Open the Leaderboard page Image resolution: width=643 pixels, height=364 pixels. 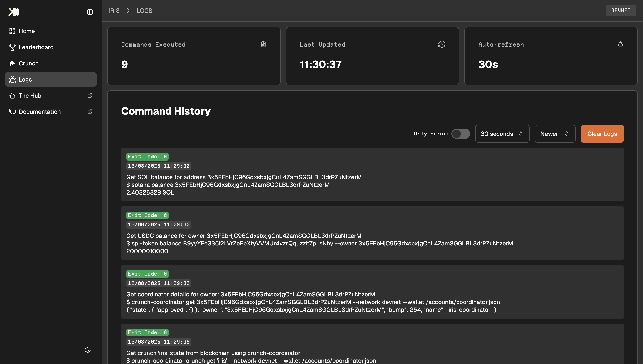(x=36, y=47)
